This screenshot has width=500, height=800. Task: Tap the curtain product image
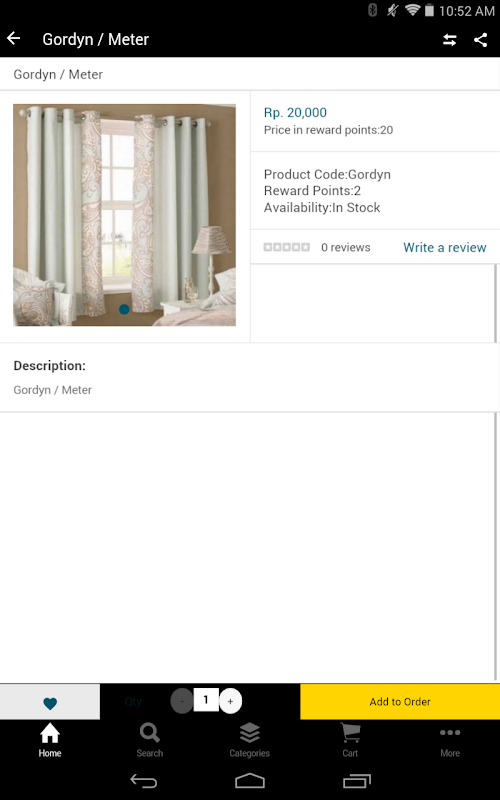point(124,215)
